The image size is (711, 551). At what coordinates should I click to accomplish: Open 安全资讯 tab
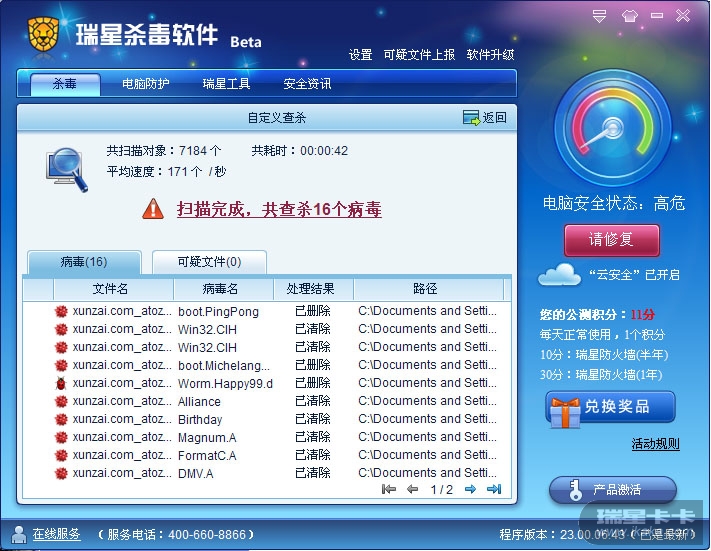click(307, 84)
